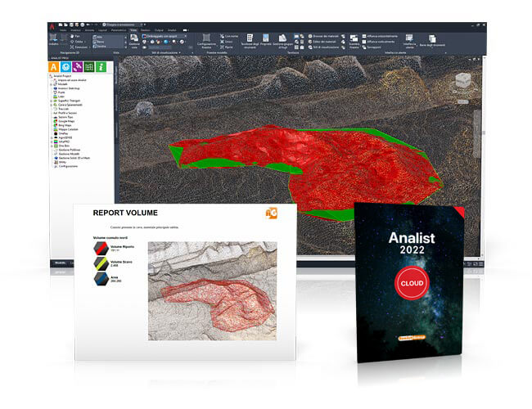Expand the Cave e Spianamenti tree node

[x=52, y=105]
